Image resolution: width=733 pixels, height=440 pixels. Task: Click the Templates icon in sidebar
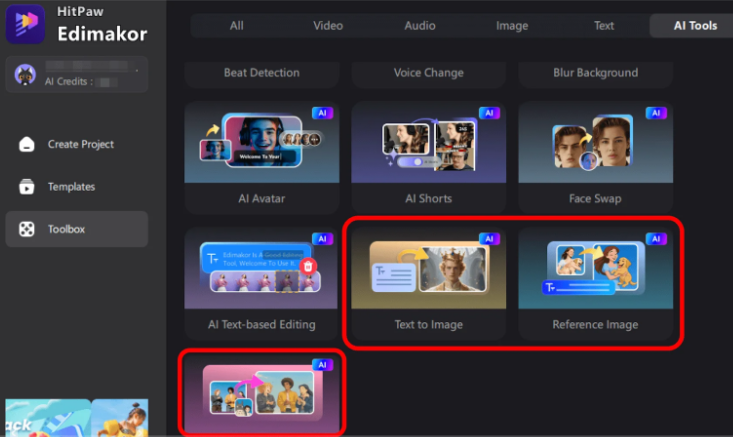coord(27,187)
